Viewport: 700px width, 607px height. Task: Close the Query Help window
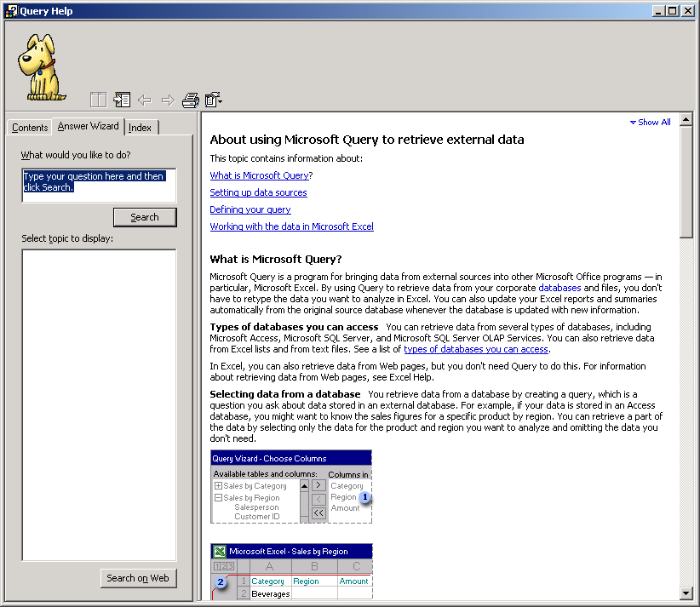click(687, 11)
